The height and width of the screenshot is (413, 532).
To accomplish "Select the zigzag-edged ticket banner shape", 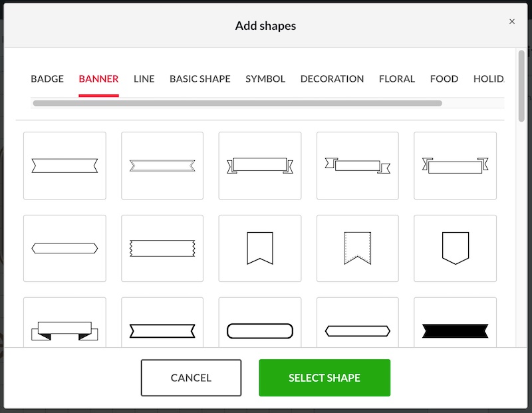I will (162, 248).
